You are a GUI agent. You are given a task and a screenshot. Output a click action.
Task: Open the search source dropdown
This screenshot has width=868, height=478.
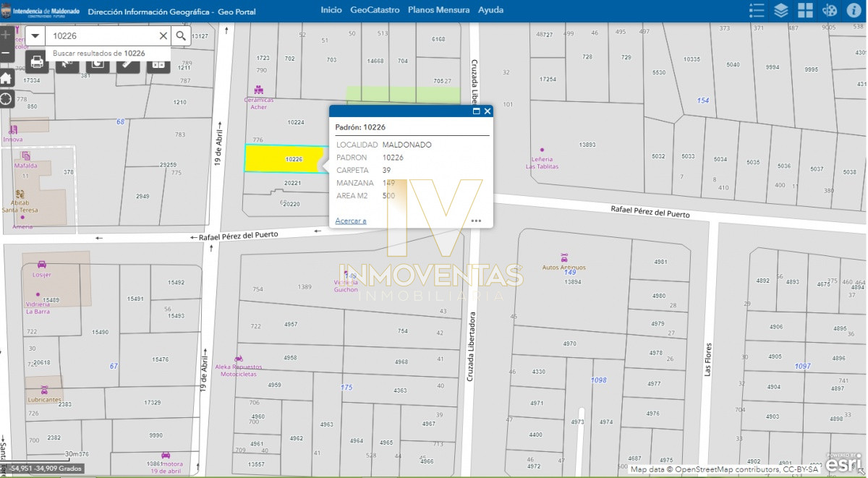point(34,35)
